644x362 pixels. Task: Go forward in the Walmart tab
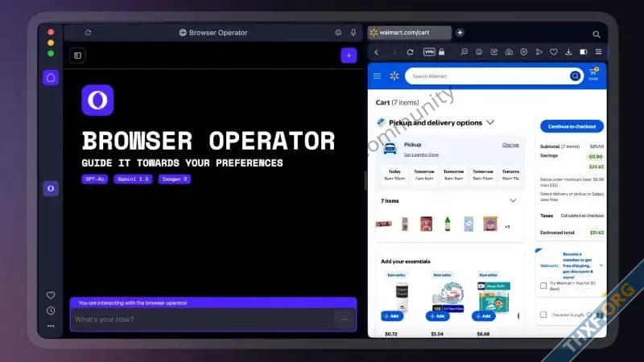pos(394,52)
